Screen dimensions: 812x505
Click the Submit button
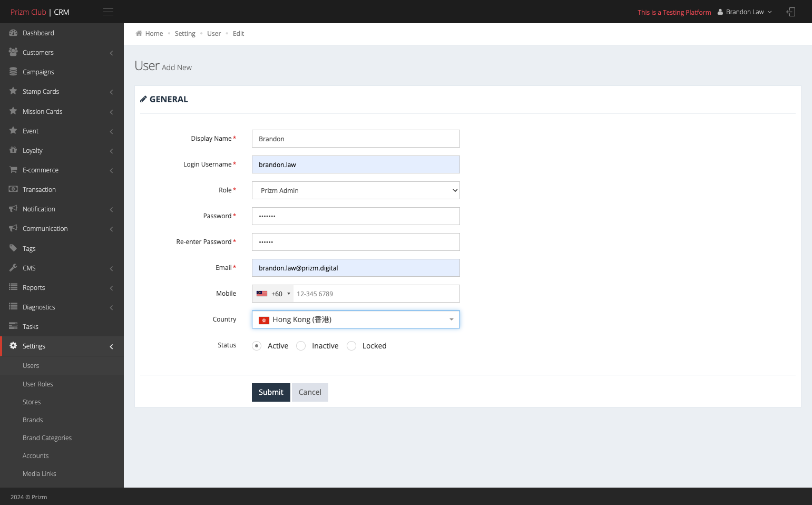(x=271, y=392)
